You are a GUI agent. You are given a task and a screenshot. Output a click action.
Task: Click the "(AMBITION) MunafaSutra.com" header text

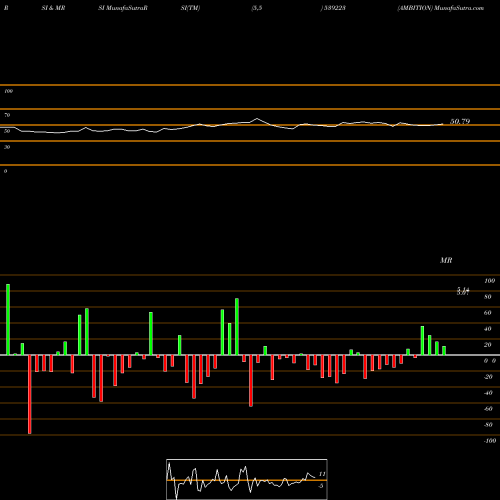pyautogui.click(x=441, y=8)
